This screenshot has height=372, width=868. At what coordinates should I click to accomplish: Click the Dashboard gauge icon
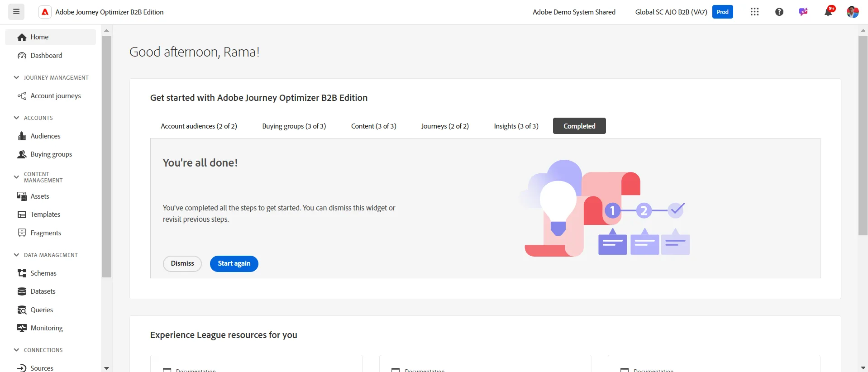pos(22,56)
